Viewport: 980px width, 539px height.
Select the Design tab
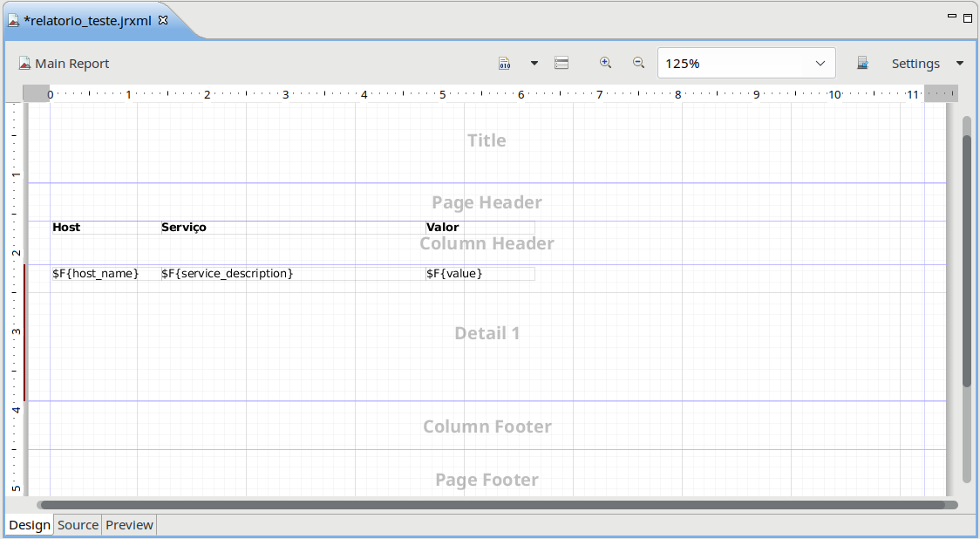[x=30, y=525]
